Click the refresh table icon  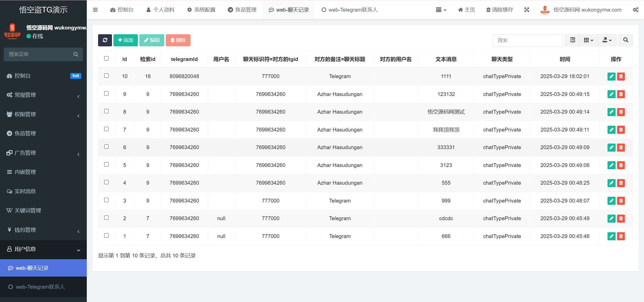(x=105, y=40)
